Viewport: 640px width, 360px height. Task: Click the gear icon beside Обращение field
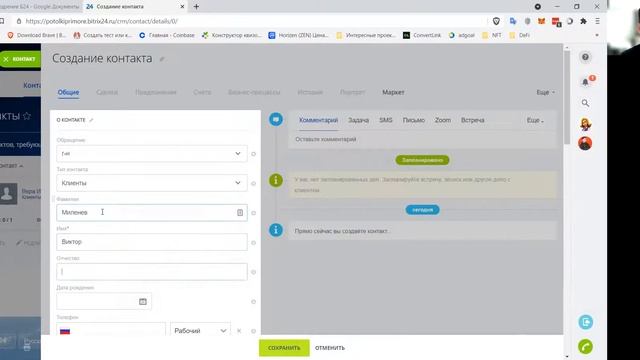253,154
